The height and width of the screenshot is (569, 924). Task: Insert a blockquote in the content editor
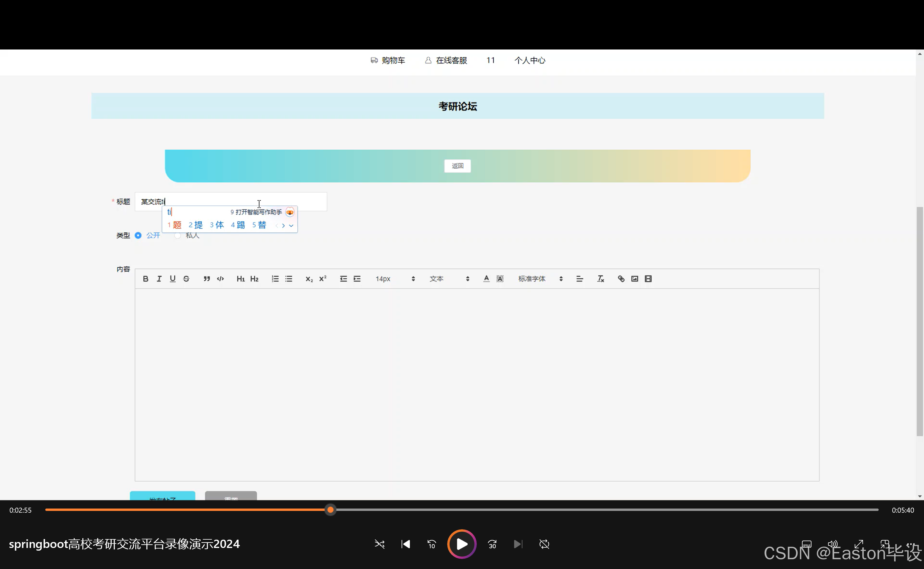[206, 279]
